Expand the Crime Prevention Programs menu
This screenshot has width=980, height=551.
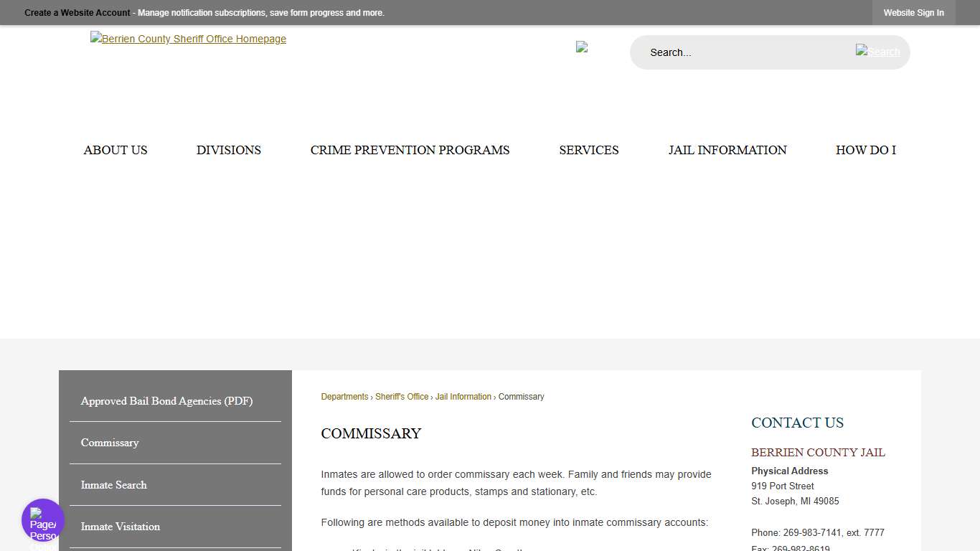(410, 150)
